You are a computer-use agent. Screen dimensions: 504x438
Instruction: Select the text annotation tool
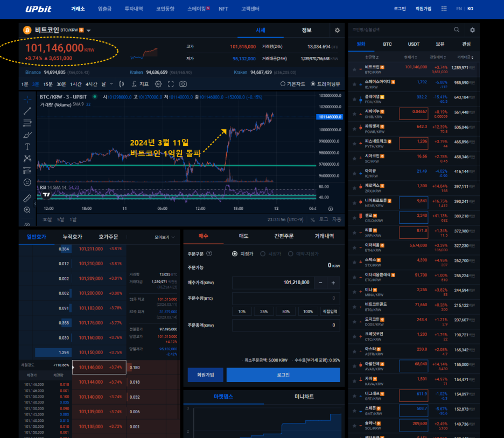click(x=27, y=147)
